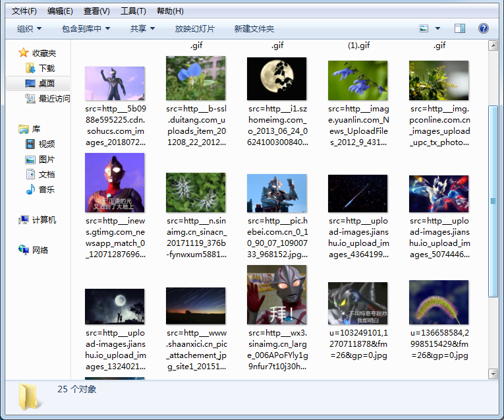Viewport: 504px width, 420px height.
Task: Click the vertical scrollbar thumb
Action: tap(493, 201)
